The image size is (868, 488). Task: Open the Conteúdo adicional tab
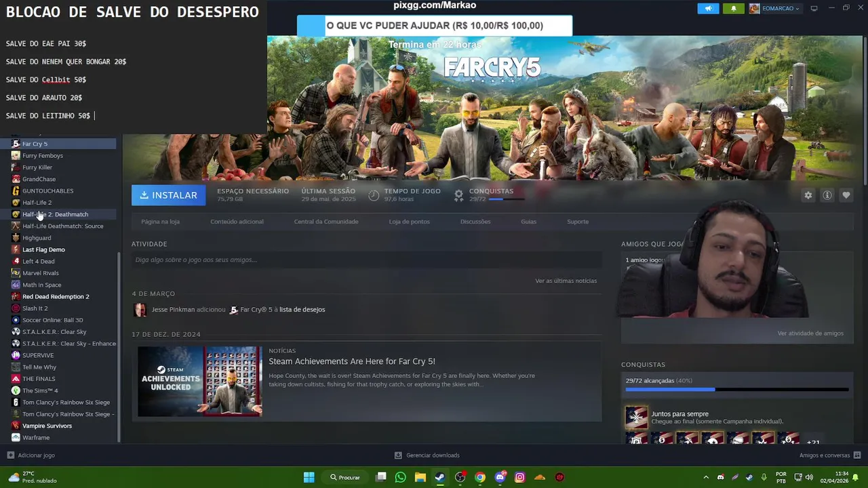click(x=237, y=222)
